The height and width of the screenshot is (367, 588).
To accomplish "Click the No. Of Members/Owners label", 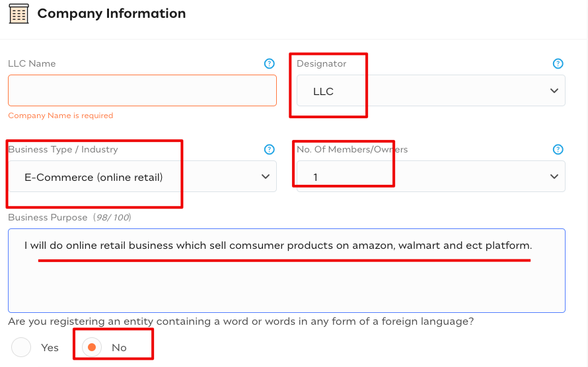I will (x=352, y=150).
